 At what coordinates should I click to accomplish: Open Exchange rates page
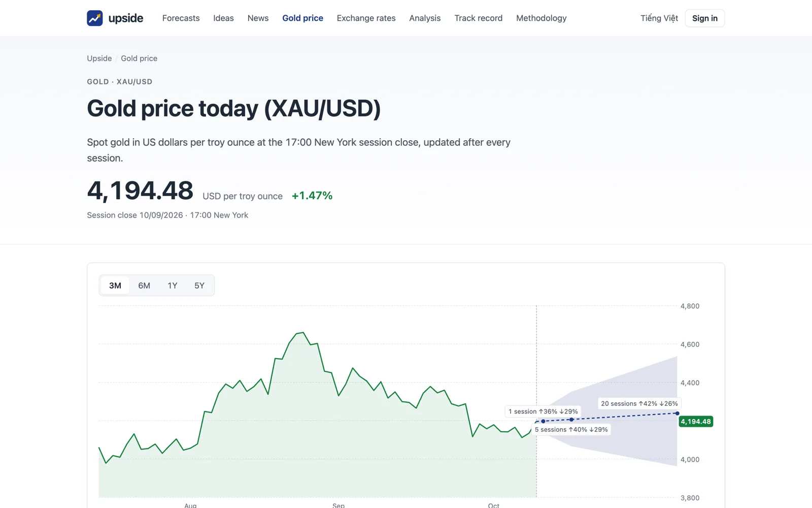(x=366, y=18)
